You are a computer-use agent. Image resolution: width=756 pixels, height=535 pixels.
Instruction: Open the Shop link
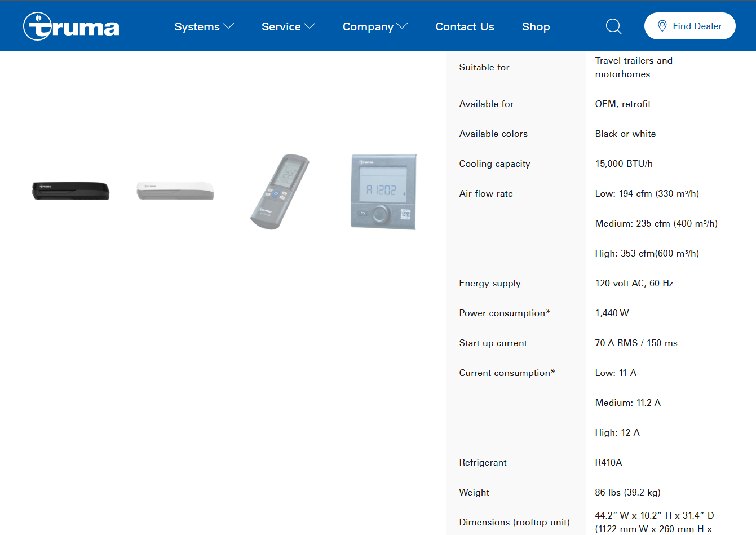pos(536,26)
